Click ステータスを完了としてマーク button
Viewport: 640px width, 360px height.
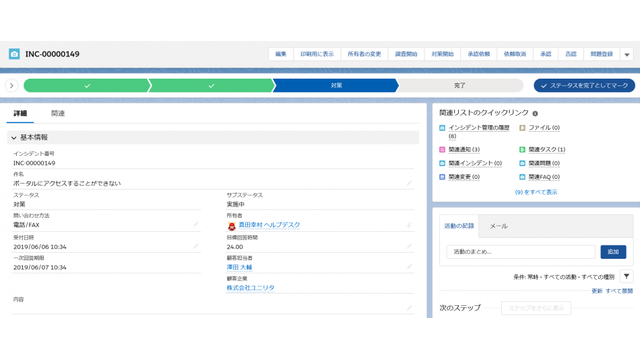pos(584,86)
